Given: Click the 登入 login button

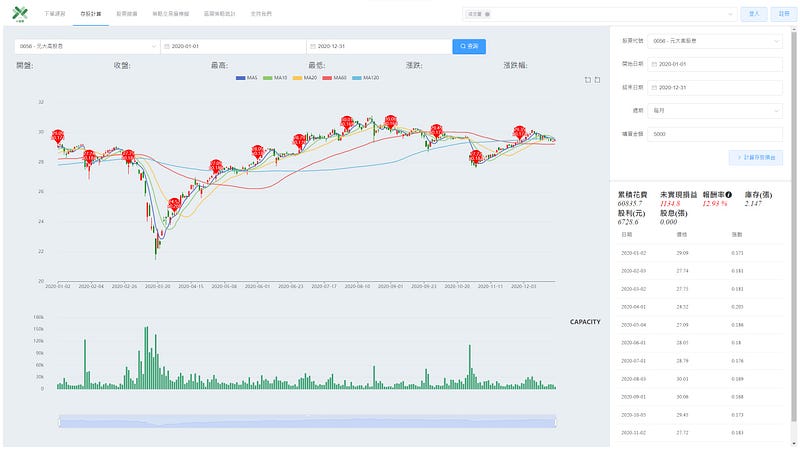Looking at the screenshot, I should click(754, 14).
